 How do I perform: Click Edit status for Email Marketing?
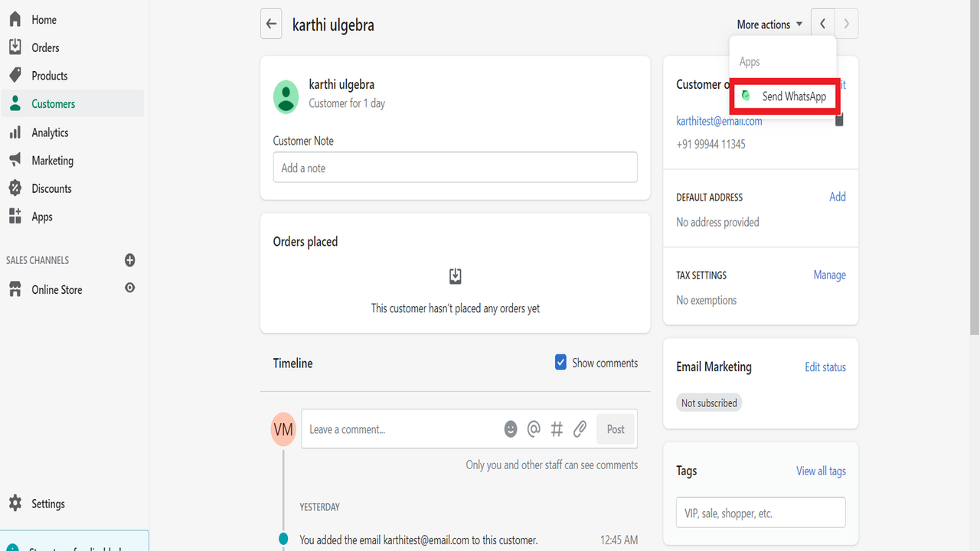coord(825,367)
